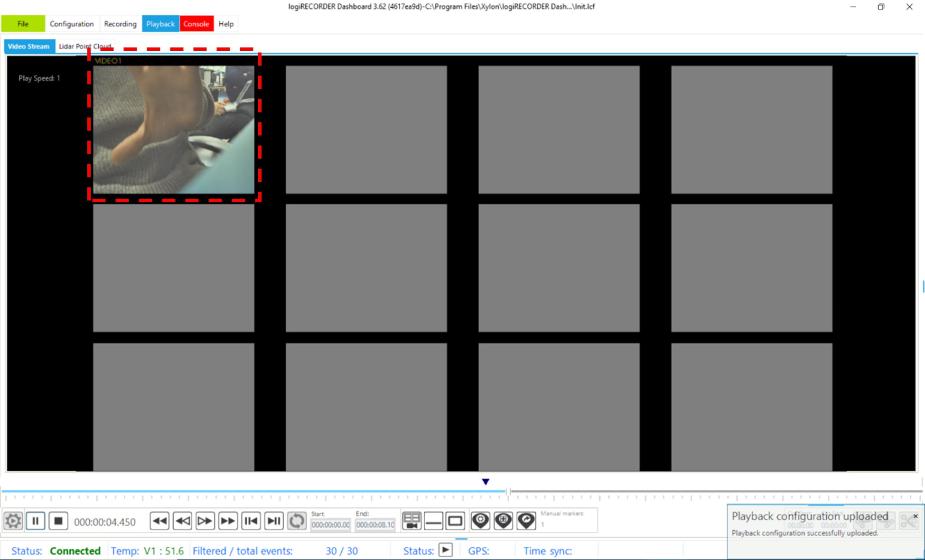Pause the video playback
The width and height of the screenshot is (925, 560).
point(36,521)
